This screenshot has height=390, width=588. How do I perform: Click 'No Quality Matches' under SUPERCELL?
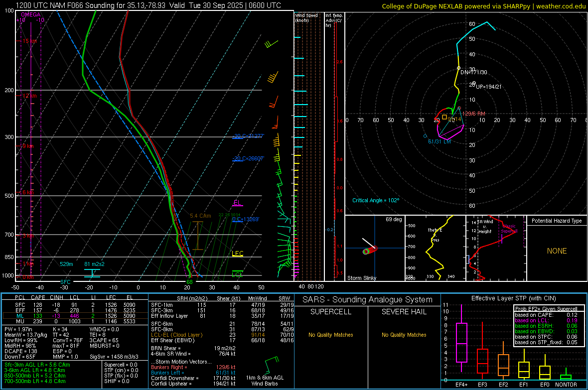coord(331,335)
